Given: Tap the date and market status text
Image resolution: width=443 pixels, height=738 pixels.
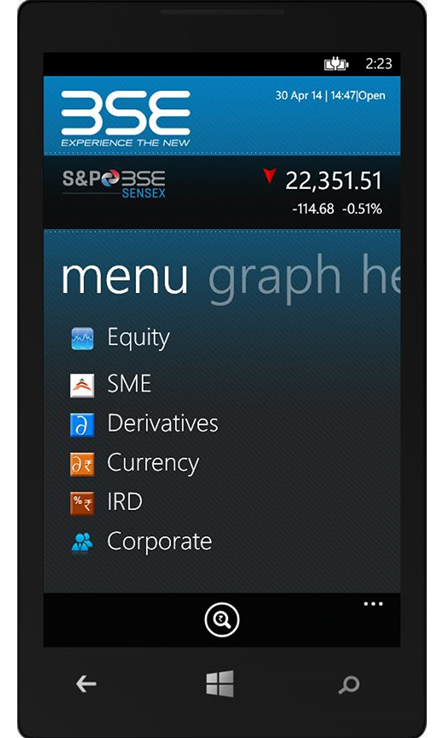Looking at the screenshot, I should (x=330, y=96).
